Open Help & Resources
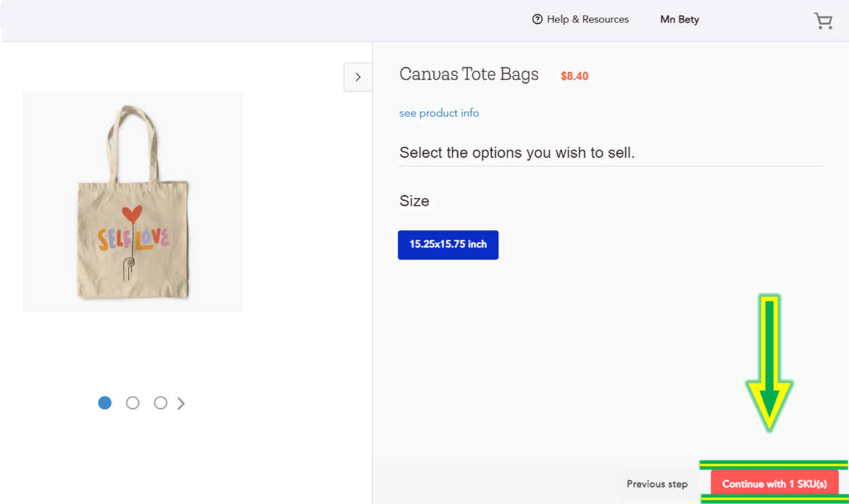Image resolution: width=849 pixels, height=504 pixels. 580,20
